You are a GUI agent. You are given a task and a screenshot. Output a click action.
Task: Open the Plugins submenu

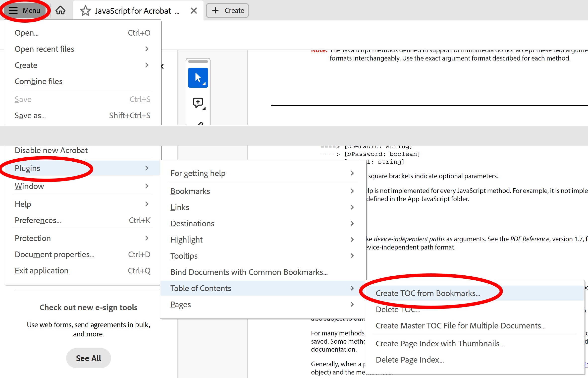click(82, 168)
